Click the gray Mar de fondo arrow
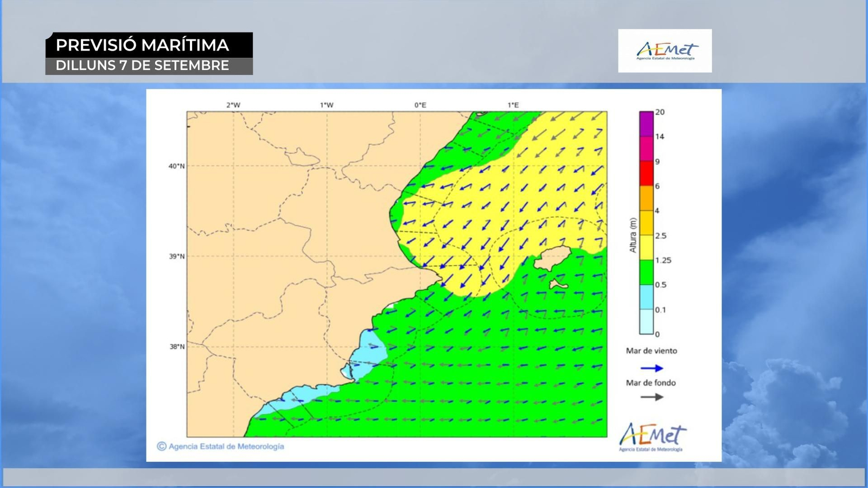868x488 pixels. tap(652, 397)
